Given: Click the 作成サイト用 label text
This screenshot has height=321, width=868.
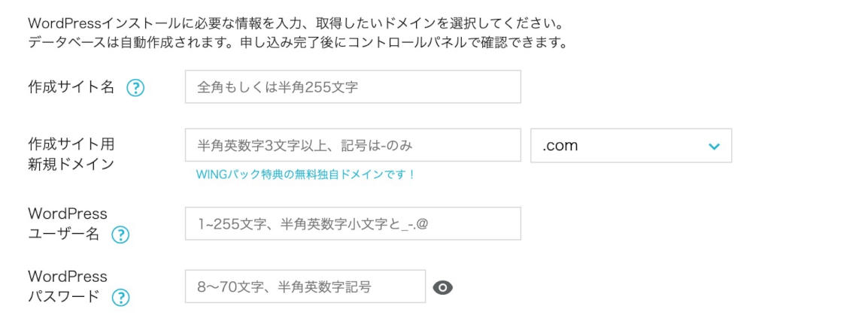Looking at the screenshot, I should coord(71,144).
